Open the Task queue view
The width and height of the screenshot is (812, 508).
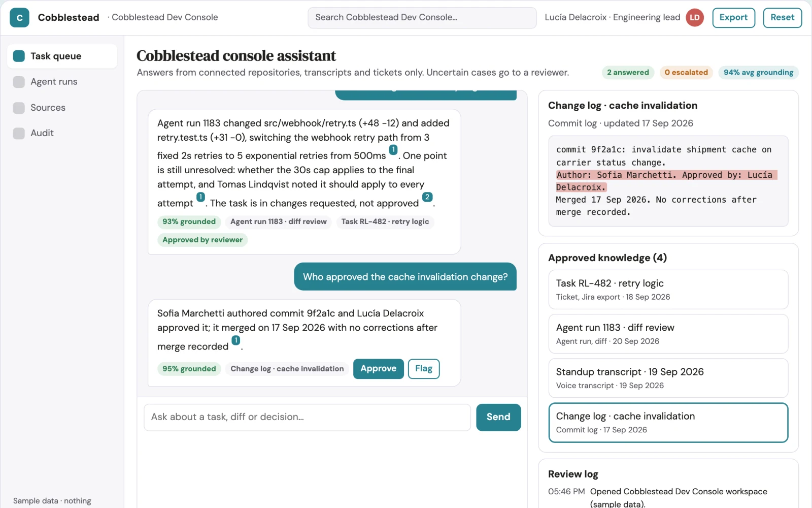(x=62, y=56)
